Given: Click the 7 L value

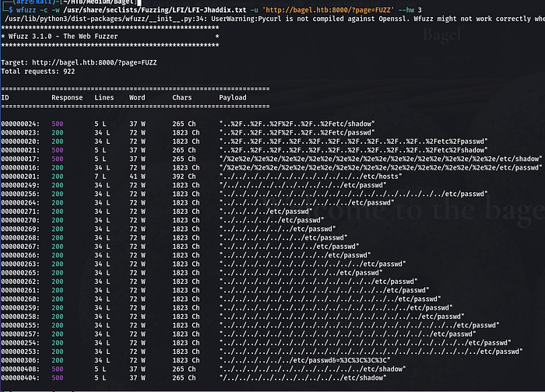Looking at the screenshot, I should click(100, 177).
